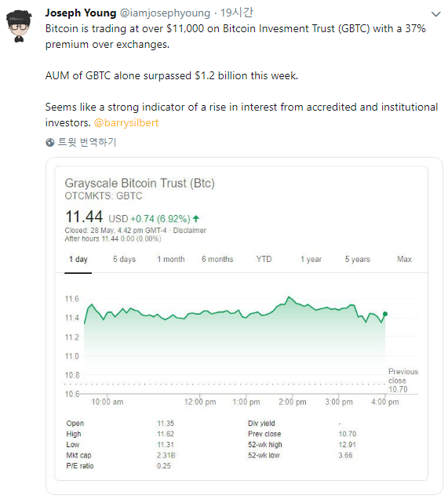Click the green price-up arrow icon
Screen dimensions: 448x499
tap(196, 219)
